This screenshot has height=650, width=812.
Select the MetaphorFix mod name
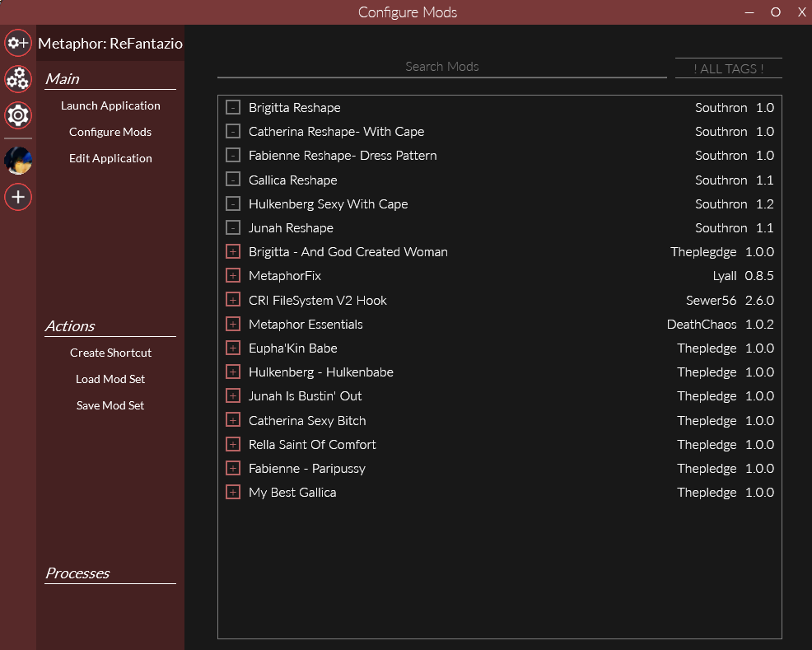(x=285, y=276)
